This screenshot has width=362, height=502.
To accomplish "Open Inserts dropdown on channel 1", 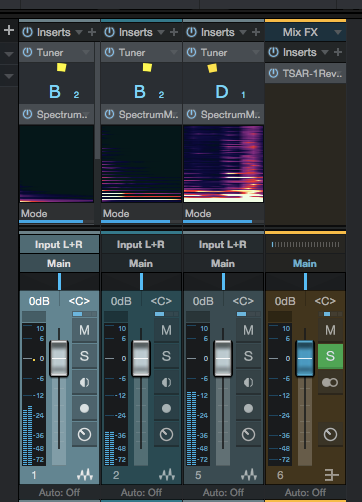I will [79, 32].
